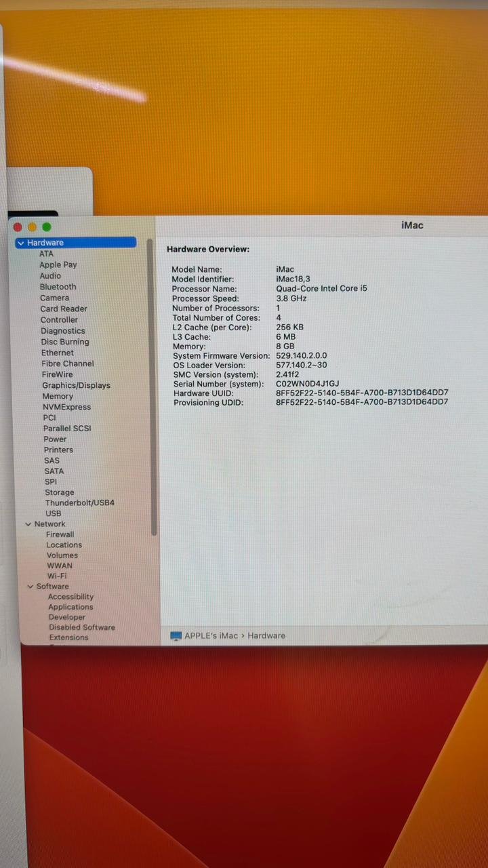Click the computer icon in path bar
This screenshot has width=488, height=868.
[176, 636]
